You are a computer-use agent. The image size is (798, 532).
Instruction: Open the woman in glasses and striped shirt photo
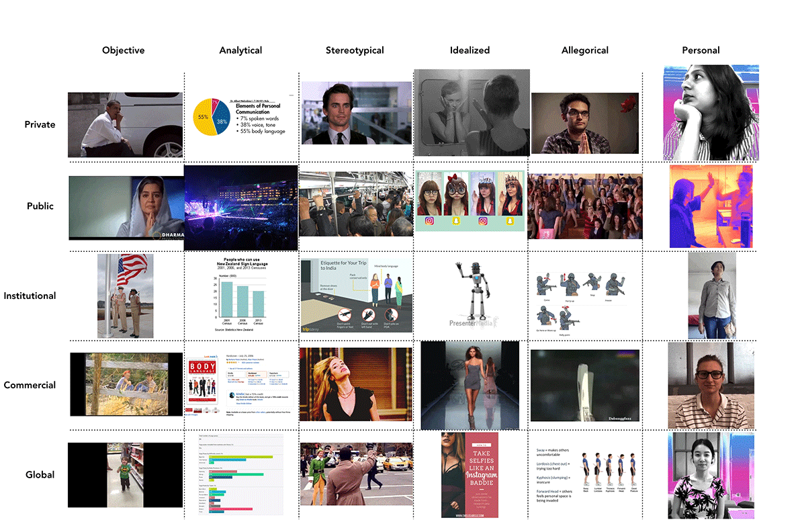[x=711, y=386]
